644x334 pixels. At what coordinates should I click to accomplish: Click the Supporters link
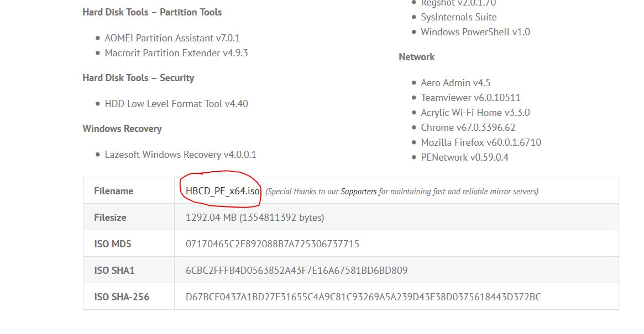coord(358,192)
